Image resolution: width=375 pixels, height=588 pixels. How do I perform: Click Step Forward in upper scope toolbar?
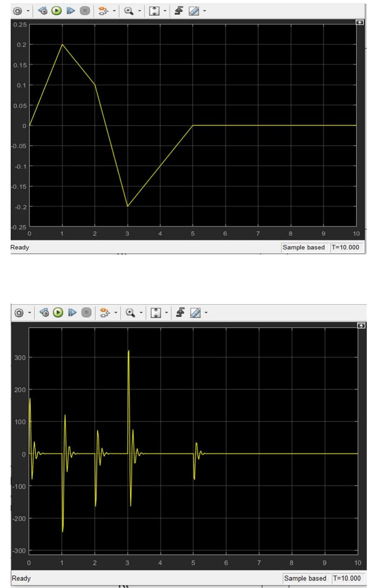pos(70,11)
